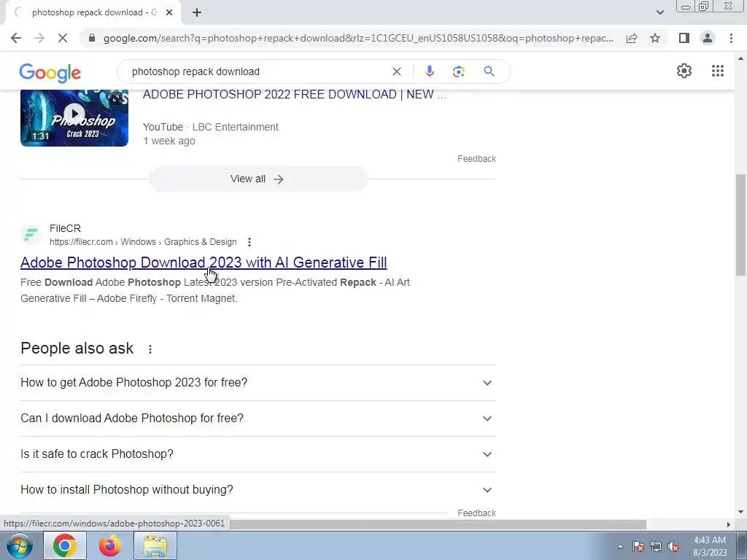The height and width of the screenshot is (560, 747).
Task: Open the FileCR result options menu
Action: tap(249, 242)
